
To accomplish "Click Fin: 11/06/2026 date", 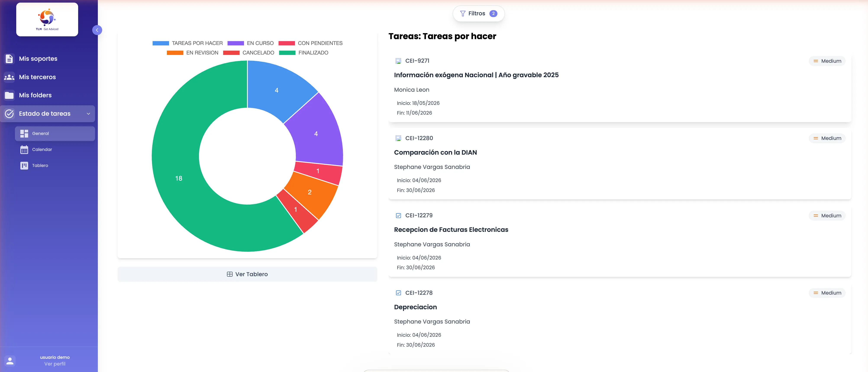I will 414,113.
